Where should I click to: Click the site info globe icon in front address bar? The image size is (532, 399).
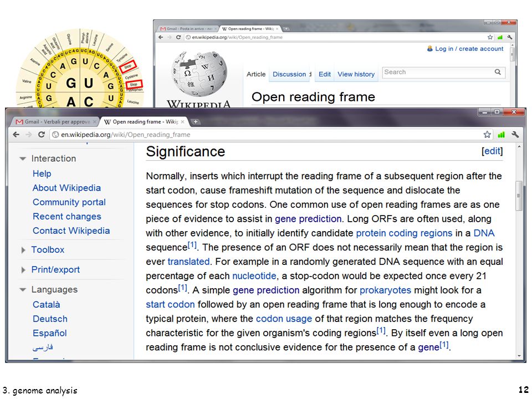tap(55, 135)
